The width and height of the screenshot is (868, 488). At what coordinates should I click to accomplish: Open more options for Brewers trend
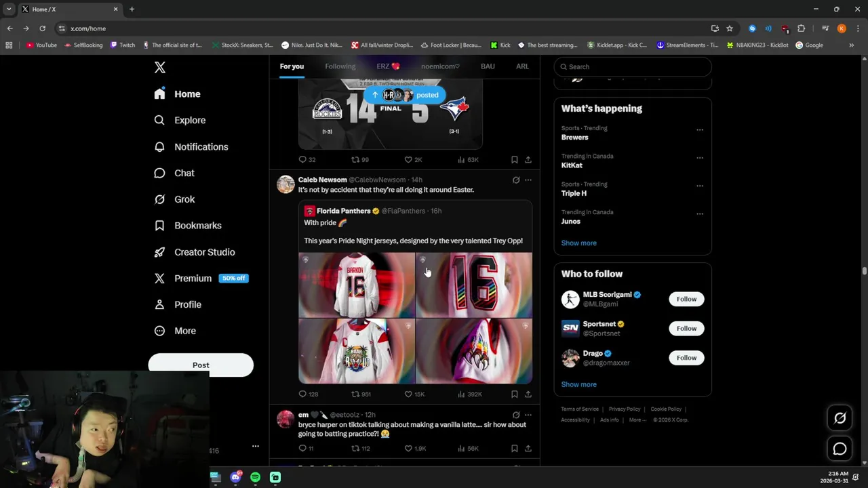pos(699,129)
